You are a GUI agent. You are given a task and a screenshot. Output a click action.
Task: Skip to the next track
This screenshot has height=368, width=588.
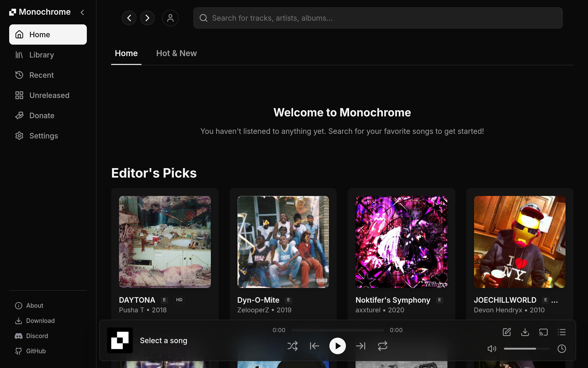361,346
